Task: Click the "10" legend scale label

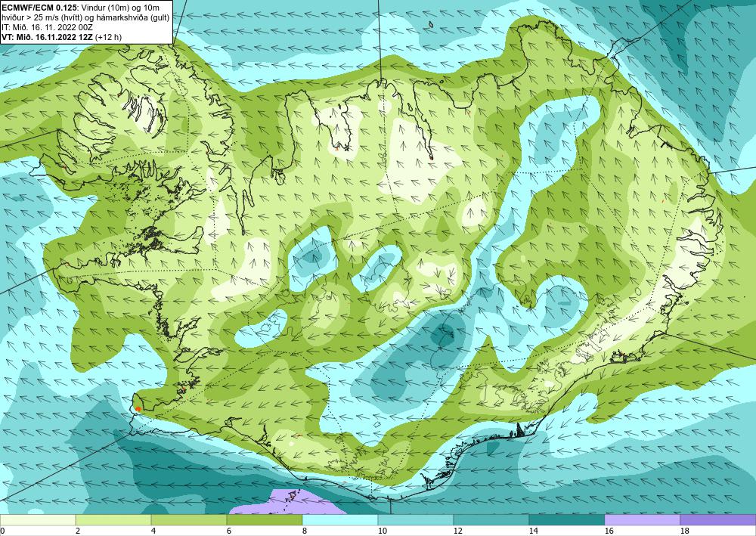Action: click(x=383, y=531)
